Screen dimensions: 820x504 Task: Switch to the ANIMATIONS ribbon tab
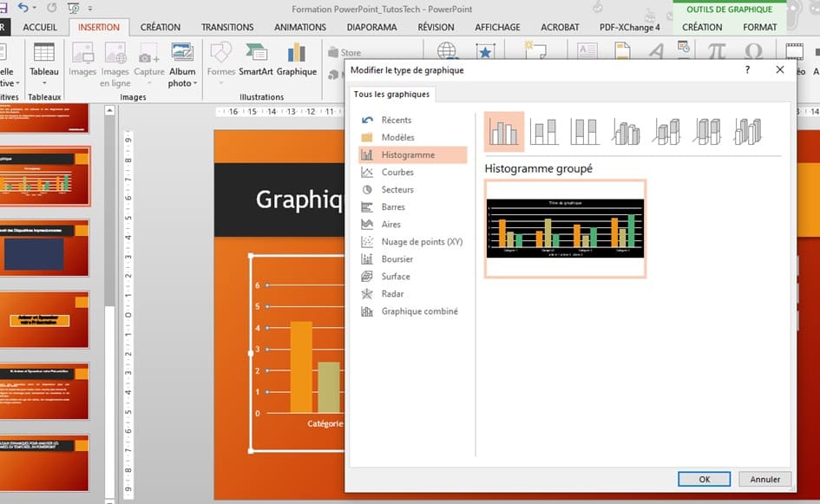[299, 27]
